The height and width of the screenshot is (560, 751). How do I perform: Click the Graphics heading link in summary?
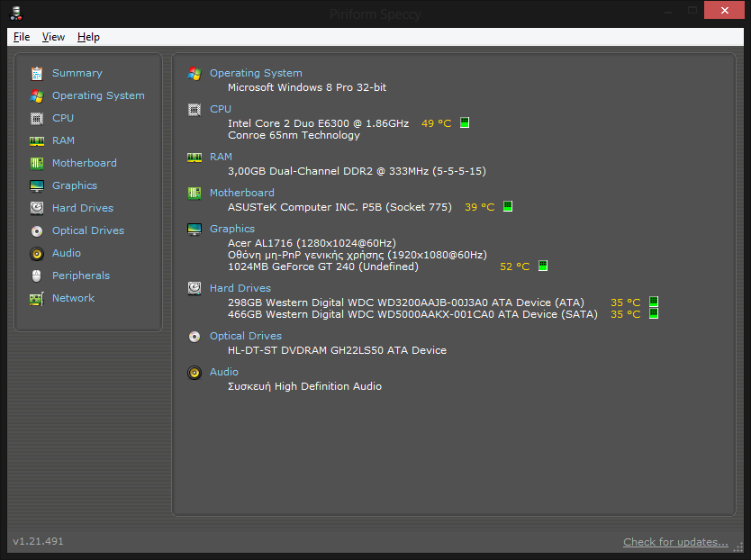point(232,229)
